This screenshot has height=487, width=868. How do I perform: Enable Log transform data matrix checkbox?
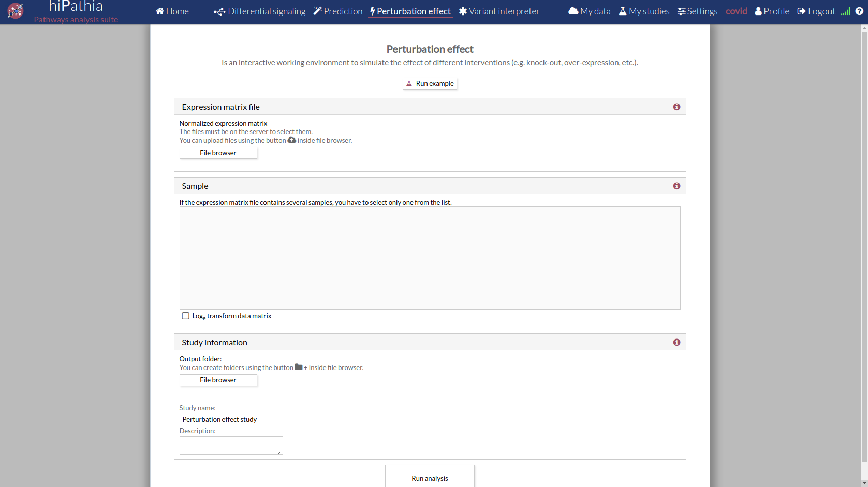coord(185,316)
